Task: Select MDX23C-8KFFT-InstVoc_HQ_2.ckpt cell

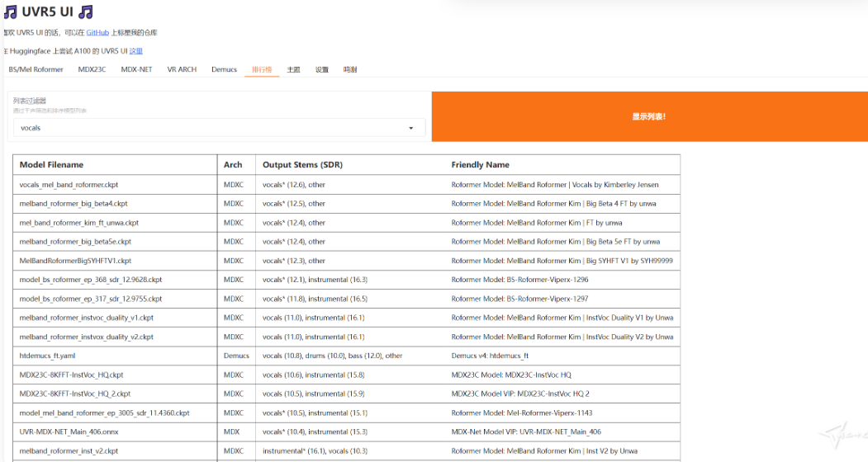Action: tap(115, 394)
